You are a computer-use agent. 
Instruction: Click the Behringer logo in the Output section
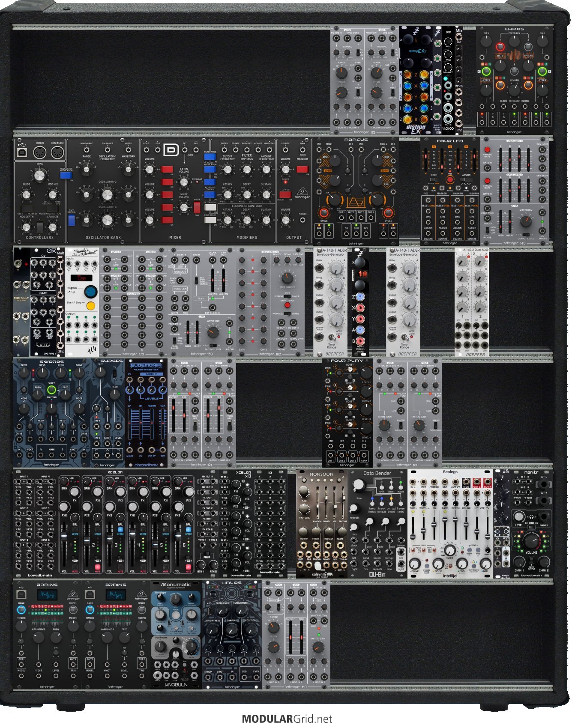point(302,191)
